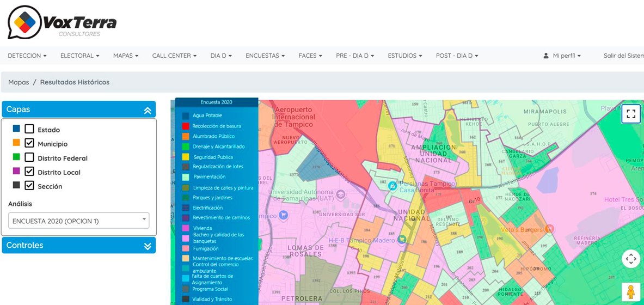Expand the Controles panel
Viewport: 644px width, 305px height.
coord(147,246)
